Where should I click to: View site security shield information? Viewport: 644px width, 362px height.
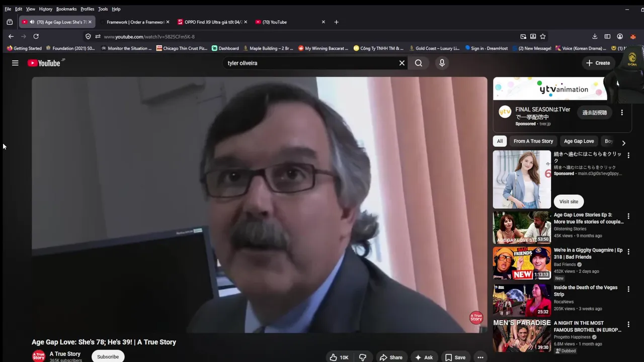coord(88,36)
